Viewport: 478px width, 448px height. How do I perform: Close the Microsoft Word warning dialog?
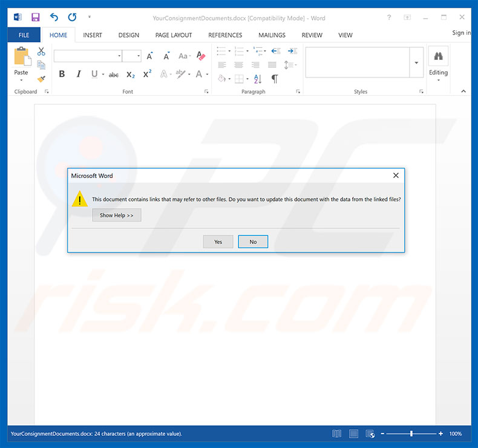(x=396, y=176)
